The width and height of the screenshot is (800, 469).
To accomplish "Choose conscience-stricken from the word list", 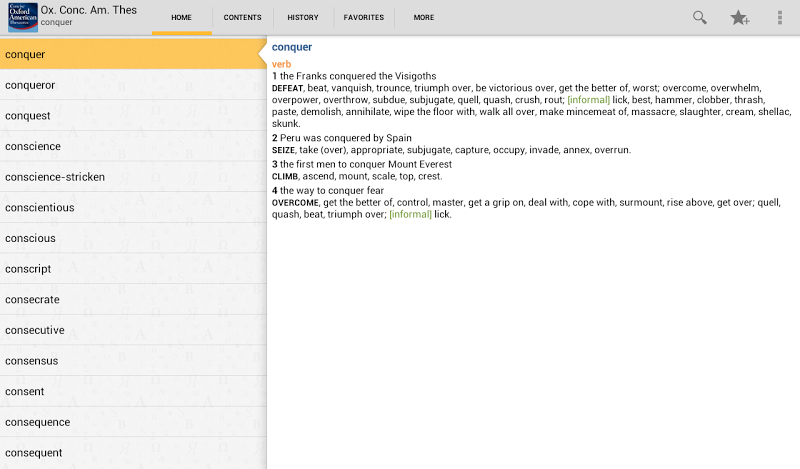I will click(133, 177).
